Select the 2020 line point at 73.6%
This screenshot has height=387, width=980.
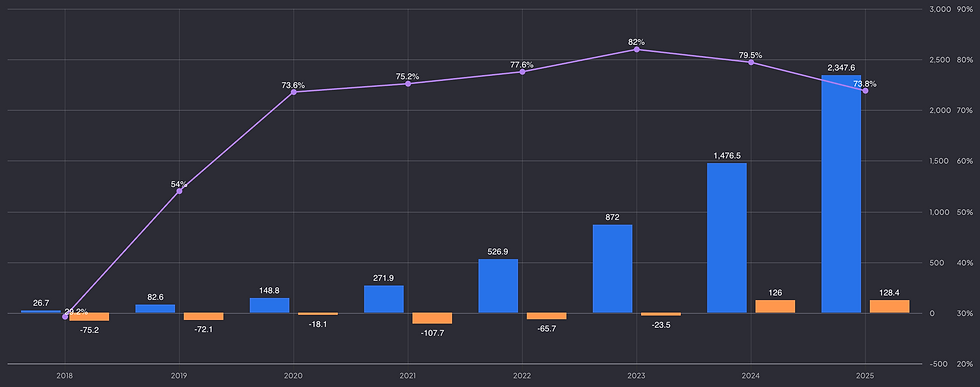coord(294,92)
